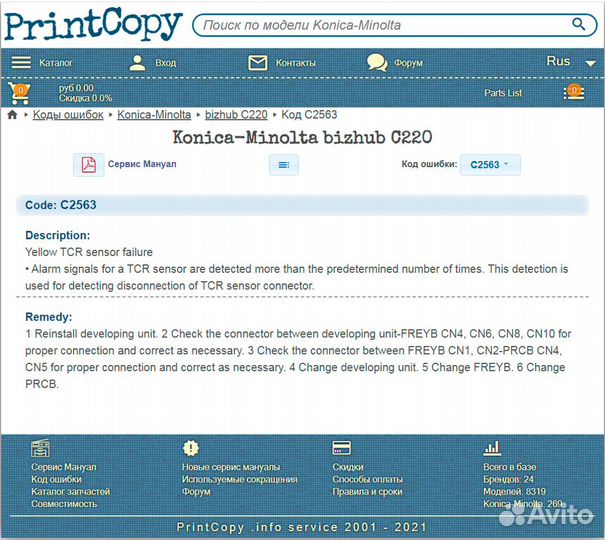
Task: Open the hamburger catalog menu icon
Action: pyautogui.click(x=21, y=62)
